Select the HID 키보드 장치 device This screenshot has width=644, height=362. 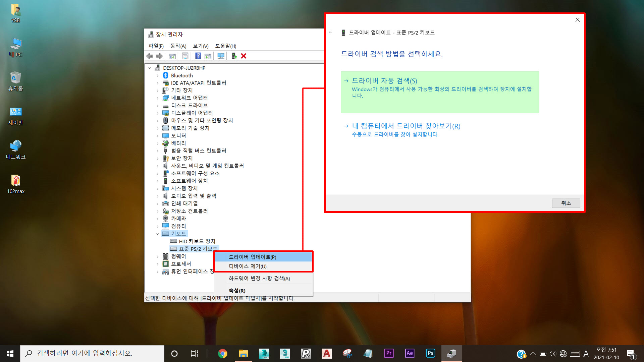pos(197,241)
